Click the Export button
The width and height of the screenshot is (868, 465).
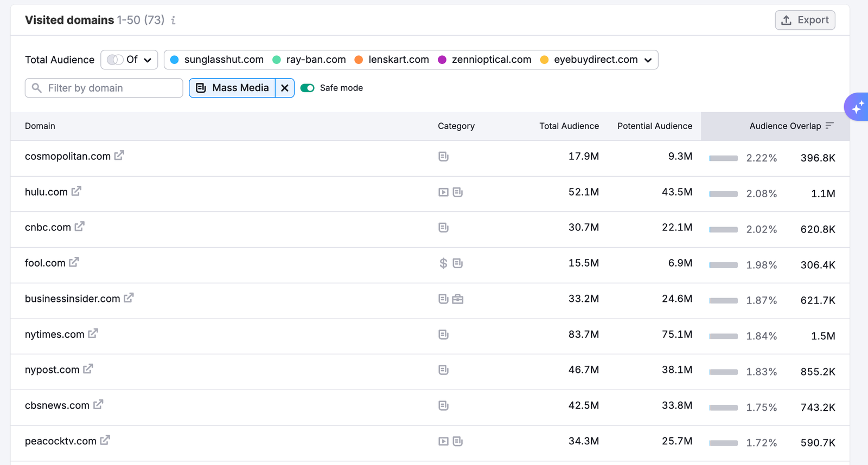coord(805,21)
